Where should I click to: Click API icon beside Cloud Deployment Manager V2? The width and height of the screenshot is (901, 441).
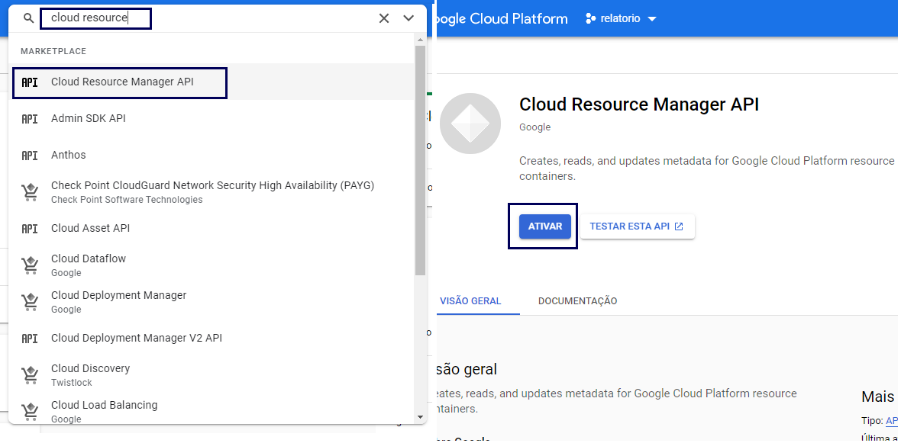29,339
